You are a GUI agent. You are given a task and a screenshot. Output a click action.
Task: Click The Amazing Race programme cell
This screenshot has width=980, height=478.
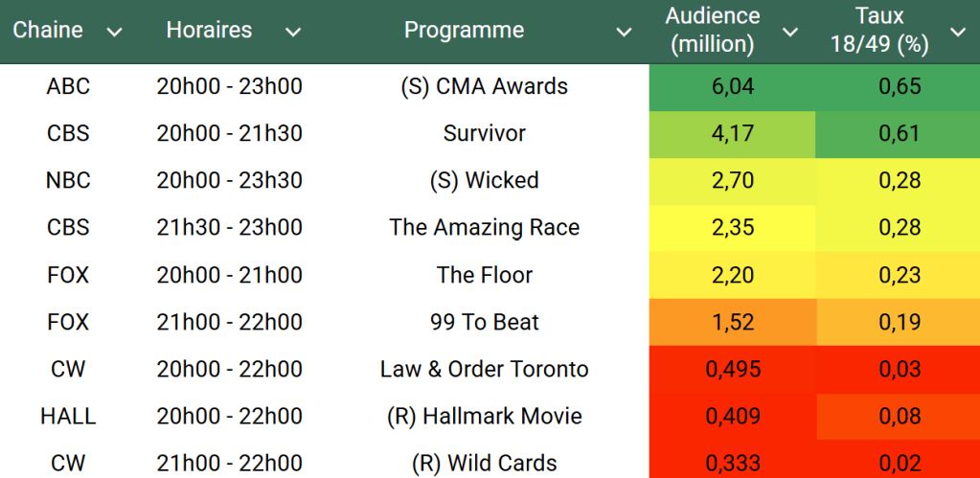coord(484,227)
